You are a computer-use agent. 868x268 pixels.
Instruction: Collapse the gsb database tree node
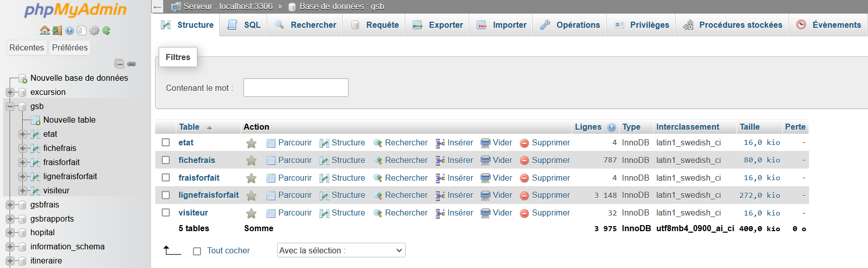pos(10,106)
